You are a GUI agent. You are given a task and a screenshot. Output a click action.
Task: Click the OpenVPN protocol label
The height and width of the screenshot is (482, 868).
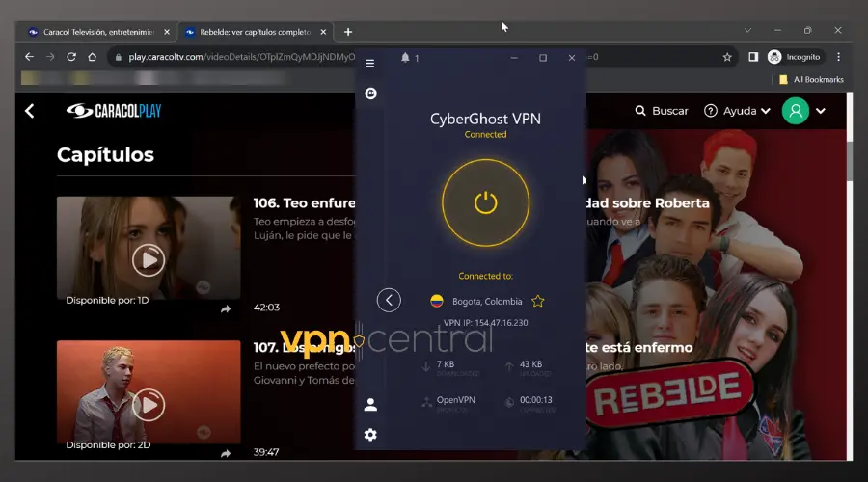coord(455,399)
